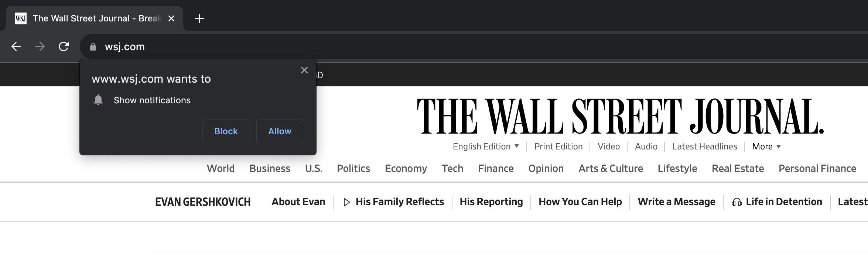The width and height of the screenshot is (868, 262).
Task: Click the browser back arrow
Action: coord(16,46)
